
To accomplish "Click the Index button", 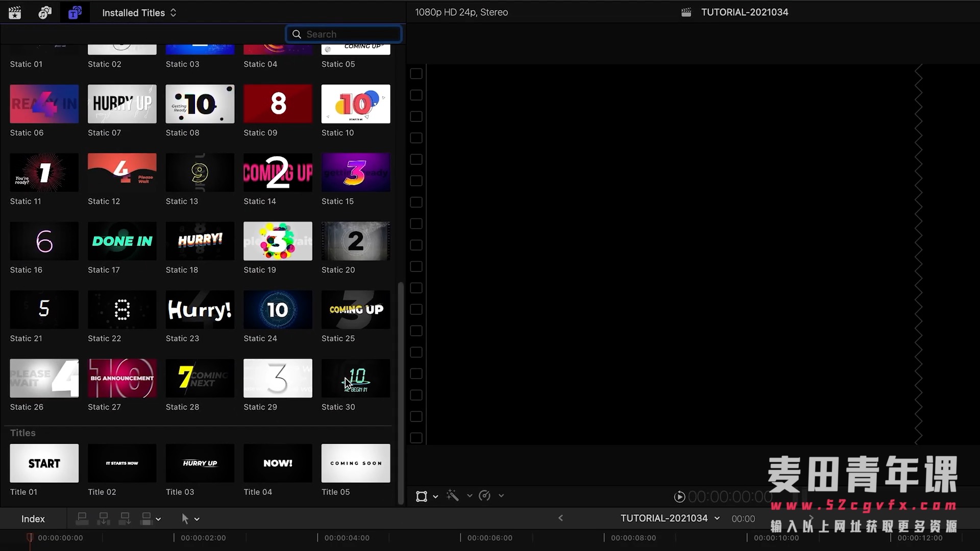I will pyautogui.click(x=33, y=519).
